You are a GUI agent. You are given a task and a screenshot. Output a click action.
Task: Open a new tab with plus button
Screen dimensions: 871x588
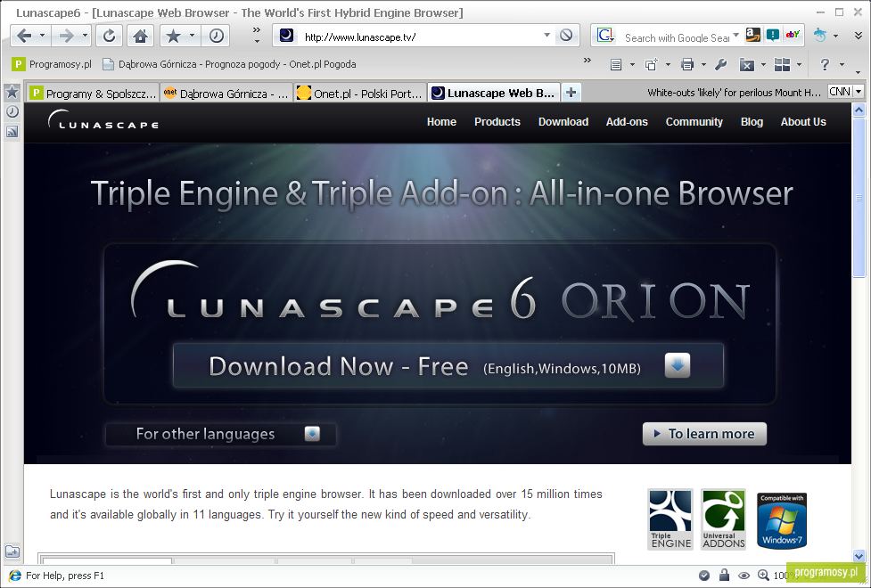571,92
